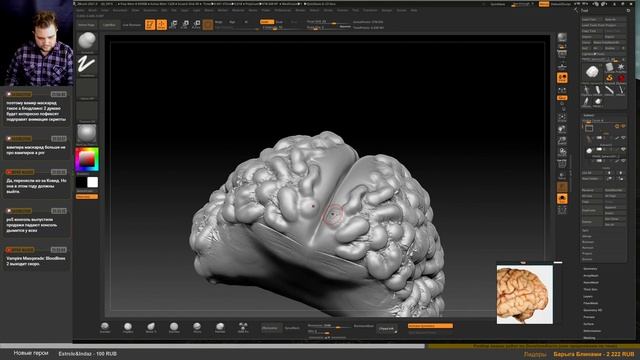This screenshot has width=640, height=360.
Task: Select the Move T brush icon
Action: (151, 327)
